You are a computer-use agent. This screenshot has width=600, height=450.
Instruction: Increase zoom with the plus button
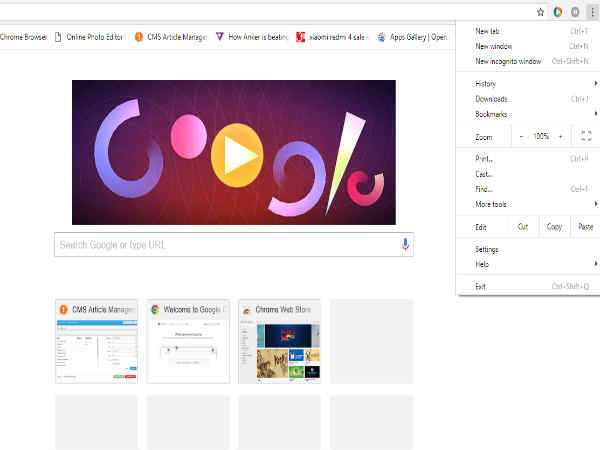click(x=561, y=137)
